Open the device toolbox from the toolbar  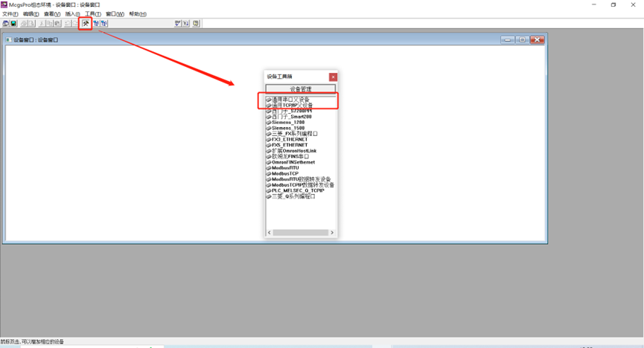[x=86, y=24]
